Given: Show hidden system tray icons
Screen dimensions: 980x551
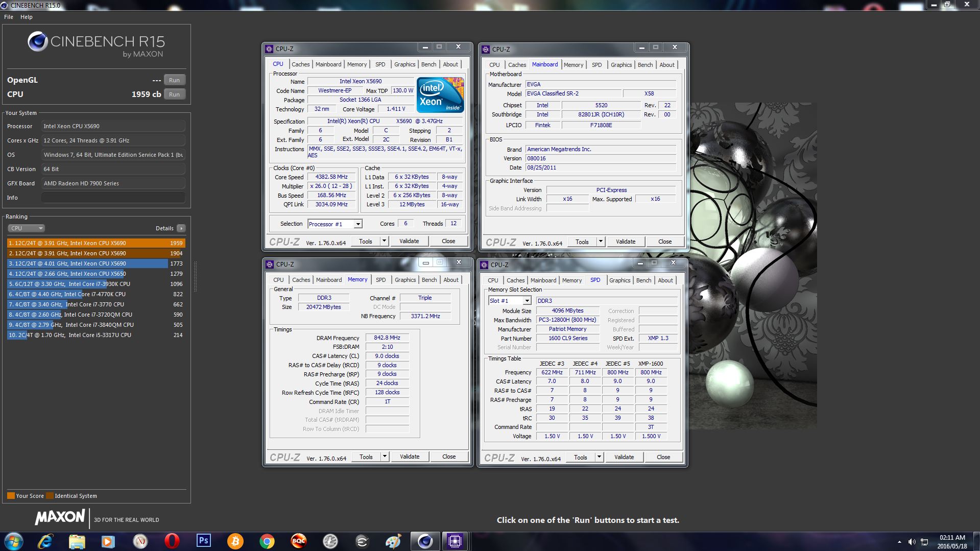Looking at the screenshot, I should (899, 542).
